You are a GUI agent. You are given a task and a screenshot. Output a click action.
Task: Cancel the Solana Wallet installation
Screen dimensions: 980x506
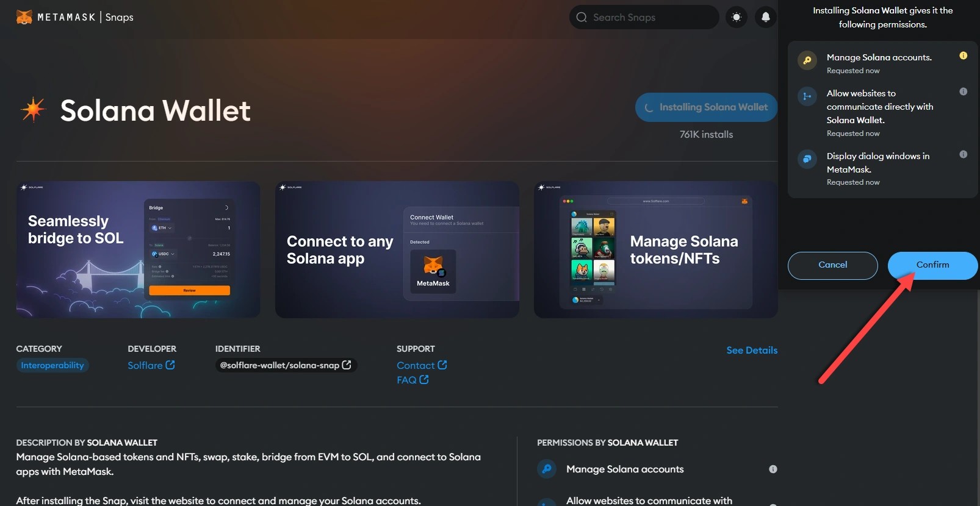pos(833,265)
